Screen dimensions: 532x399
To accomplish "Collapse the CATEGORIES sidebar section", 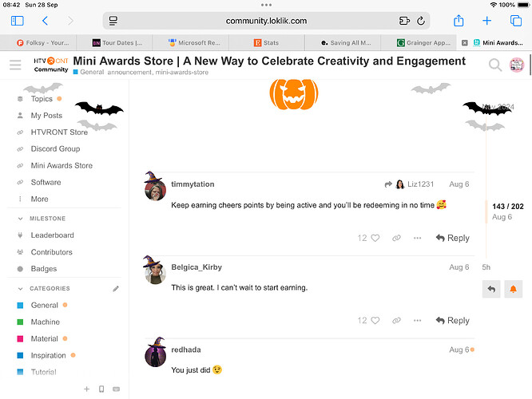I will [x=20, y=289].
